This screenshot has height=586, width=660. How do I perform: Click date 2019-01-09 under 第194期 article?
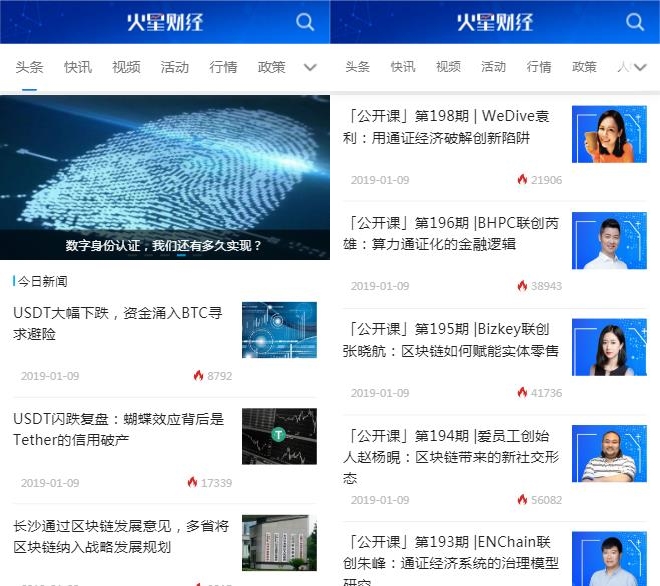(x=380, y=500)
